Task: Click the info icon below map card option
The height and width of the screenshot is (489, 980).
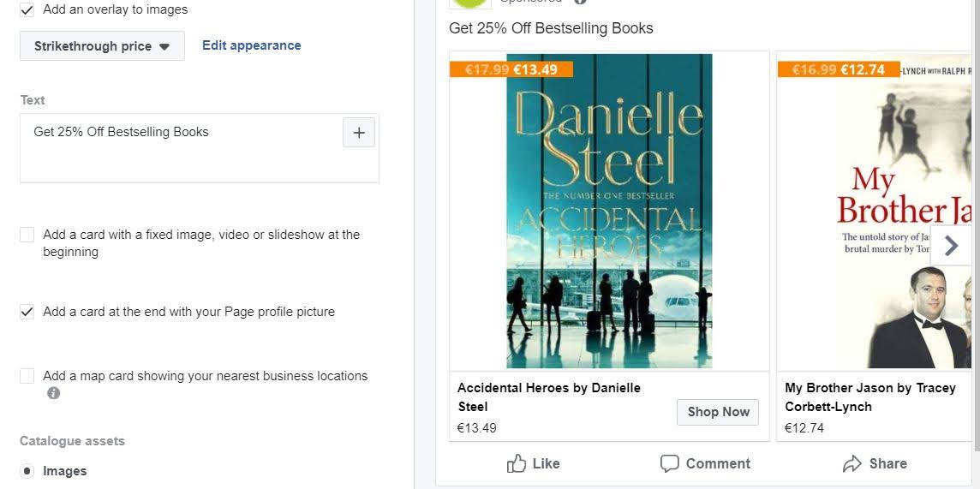Action: [54, 393]
